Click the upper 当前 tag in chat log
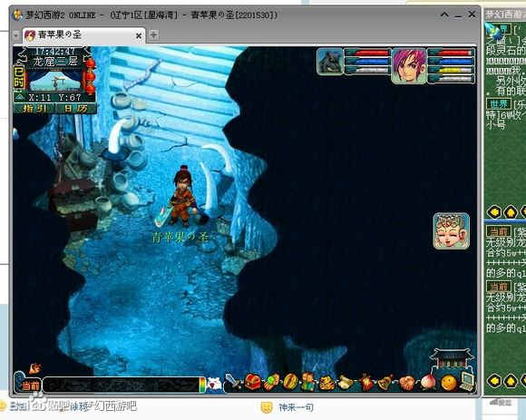This screenshot has width=526, height=420. 499,231
